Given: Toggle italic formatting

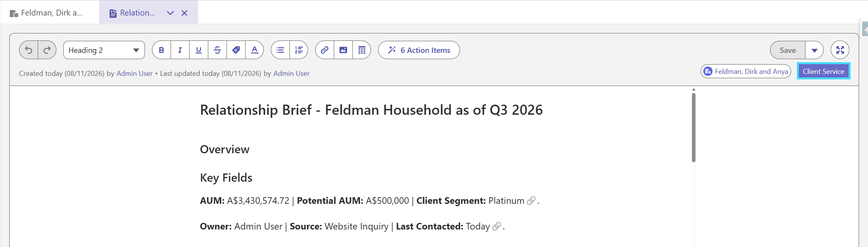Looking at the screenshot, I should click(180, 50).
